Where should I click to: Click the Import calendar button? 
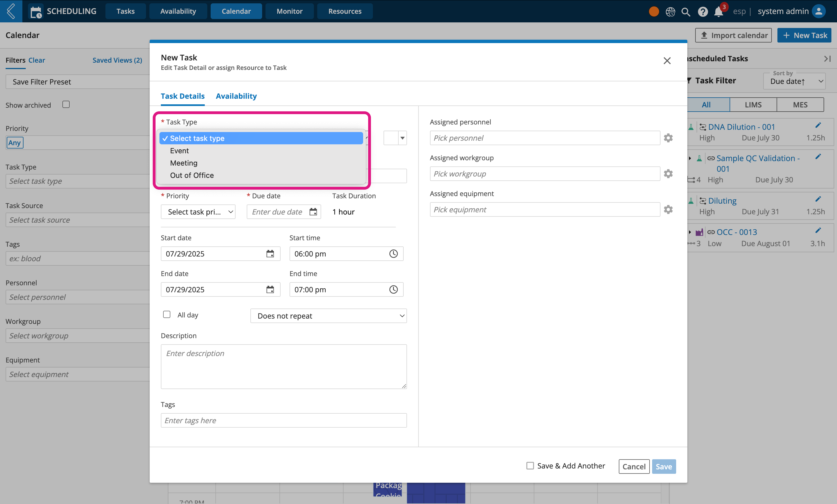click(x=733, y=35)
